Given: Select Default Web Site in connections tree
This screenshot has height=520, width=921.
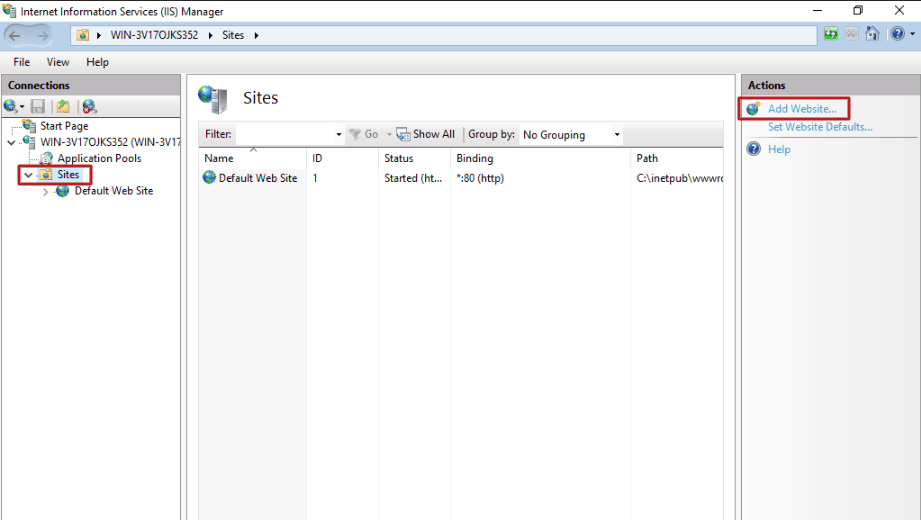Looking at the screenshot, I should coord(113,191).
